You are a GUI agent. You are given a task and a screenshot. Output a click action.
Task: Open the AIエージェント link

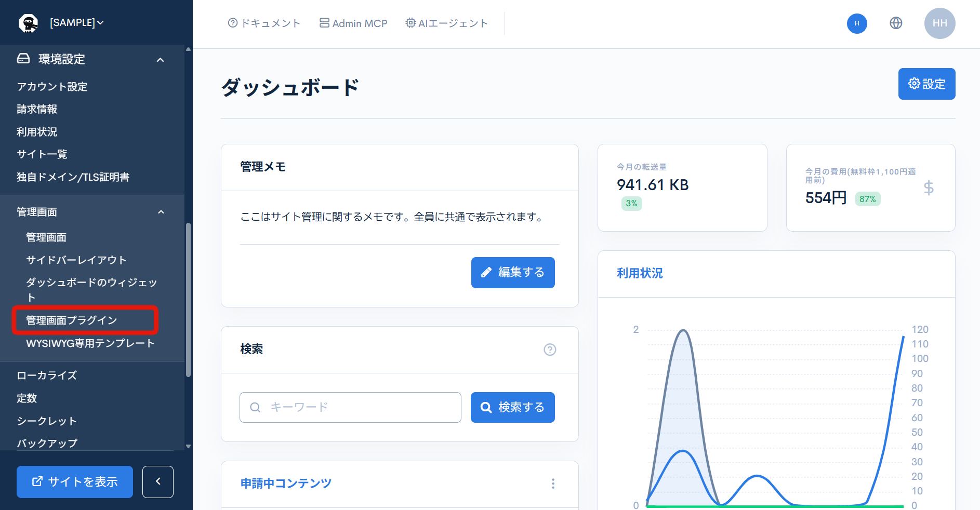[446, 23]
